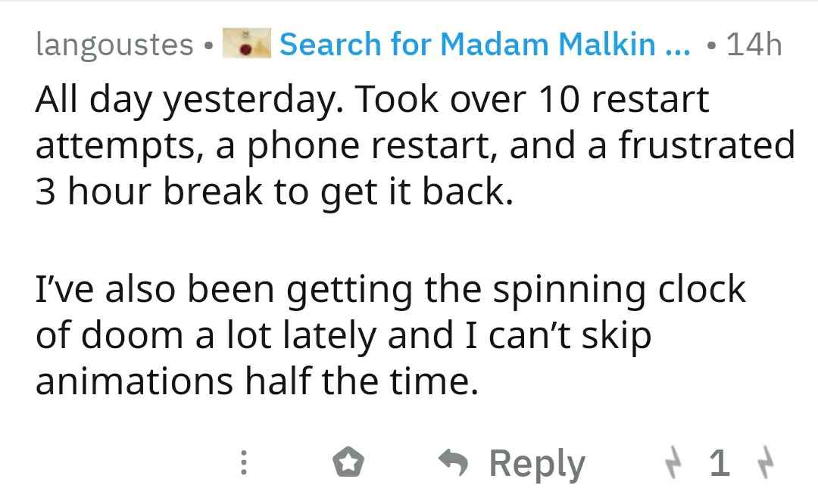Click the Reply label
This screenshot has width=818, height=504.
537,463
